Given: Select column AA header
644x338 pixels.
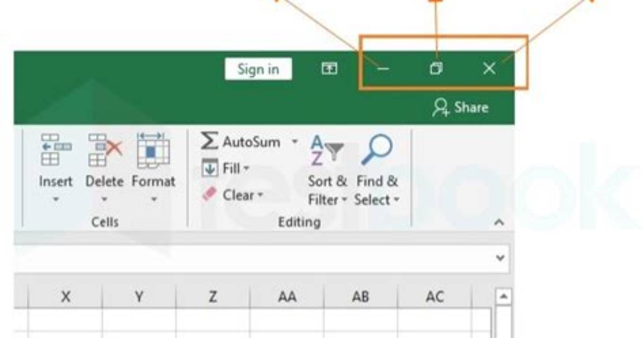Looking at the screenshot, I should 286,297.
